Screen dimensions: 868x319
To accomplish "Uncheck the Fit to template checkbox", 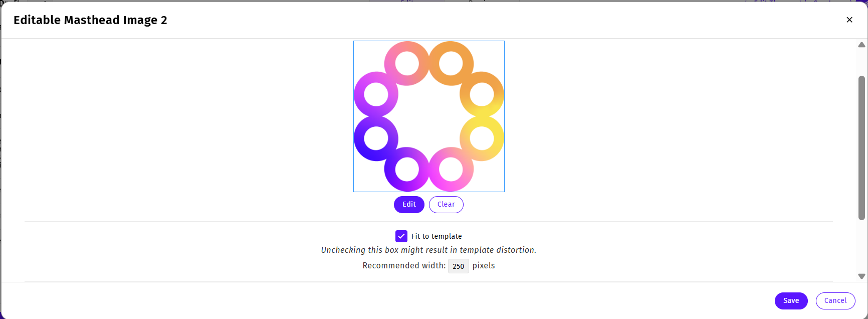I will pyautogui.click(x=401, y=236).
